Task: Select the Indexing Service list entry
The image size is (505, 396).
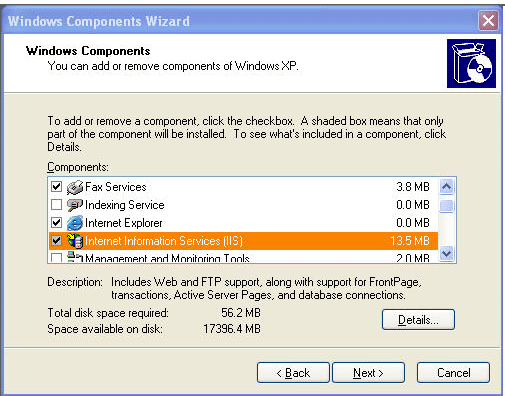Action: pyautogui.click(x=243, y=205)
